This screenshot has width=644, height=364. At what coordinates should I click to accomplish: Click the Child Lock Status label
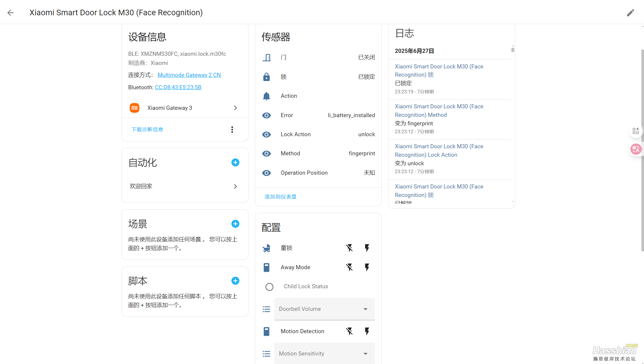(306, 287)
